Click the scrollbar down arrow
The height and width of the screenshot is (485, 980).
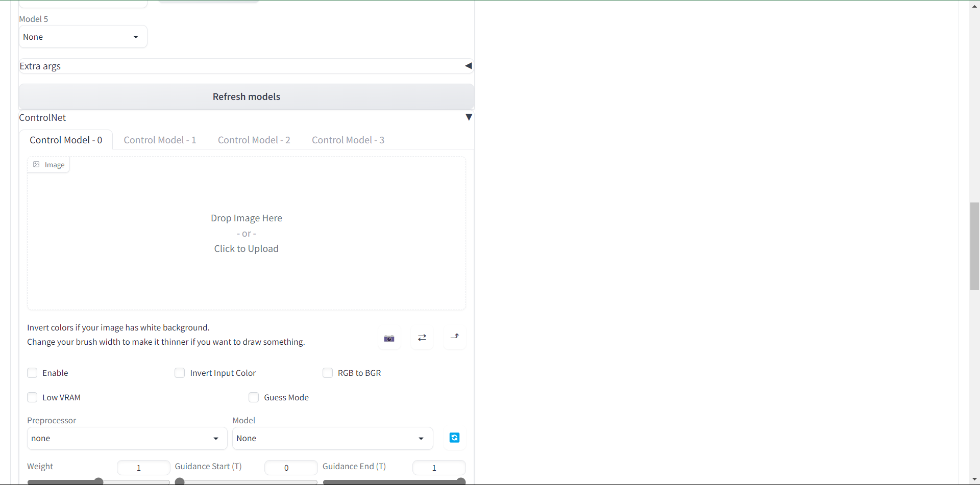pyautogui.click(x=974, y=480)
